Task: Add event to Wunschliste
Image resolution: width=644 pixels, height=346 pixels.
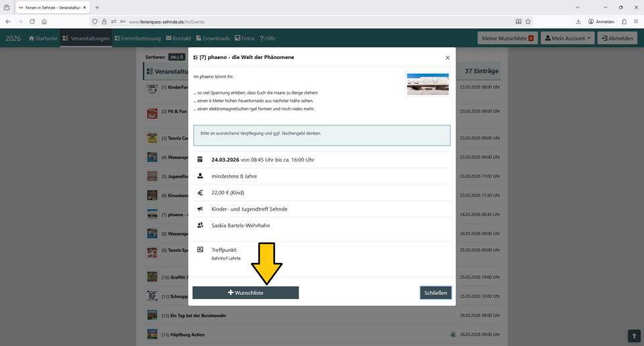Action: [246, 293]
